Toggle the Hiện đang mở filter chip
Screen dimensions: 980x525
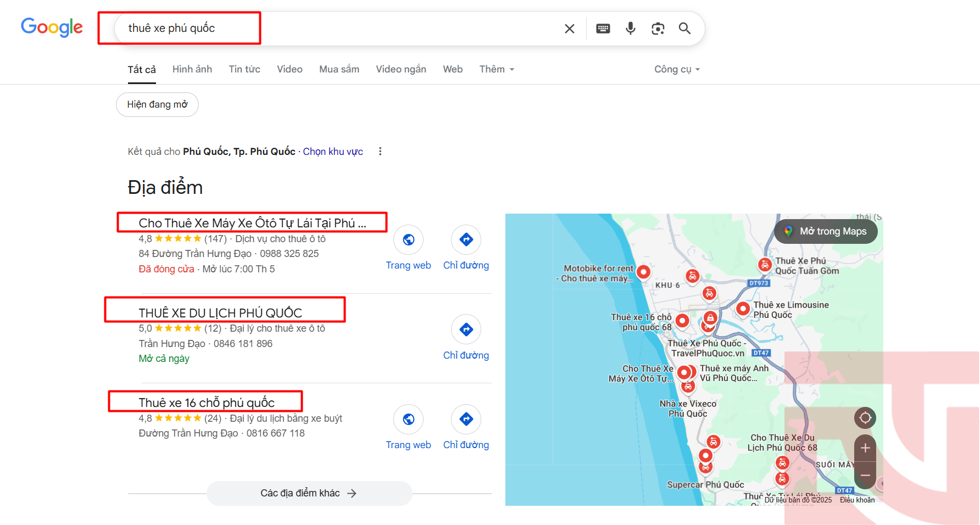click(157, 104)
